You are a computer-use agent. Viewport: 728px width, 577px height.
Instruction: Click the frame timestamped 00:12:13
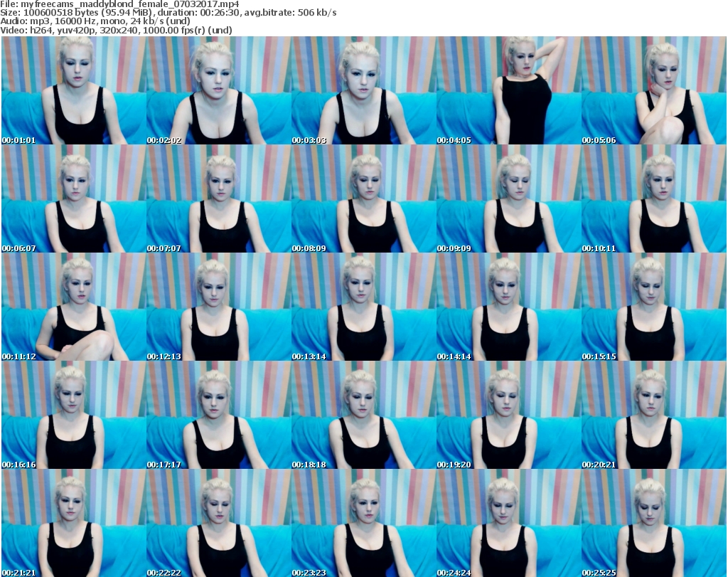219,307
